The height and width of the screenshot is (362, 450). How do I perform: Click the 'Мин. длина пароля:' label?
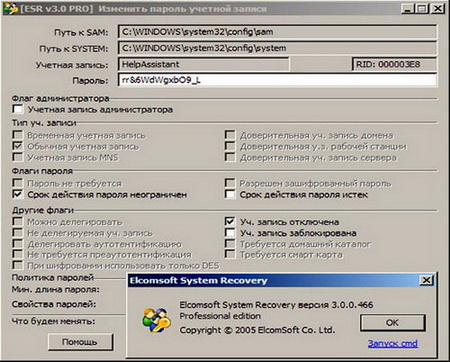[56, 289]
